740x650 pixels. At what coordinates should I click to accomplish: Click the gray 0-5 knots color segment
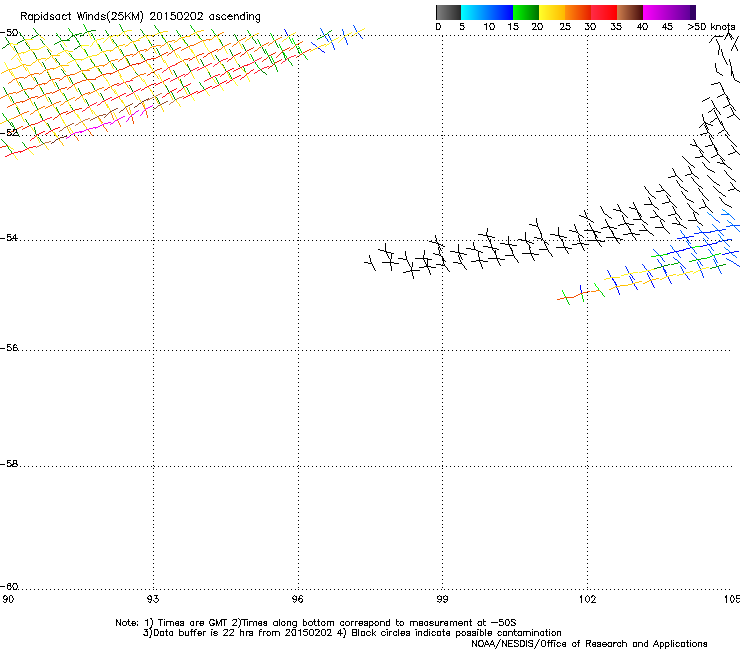point(448,12)
